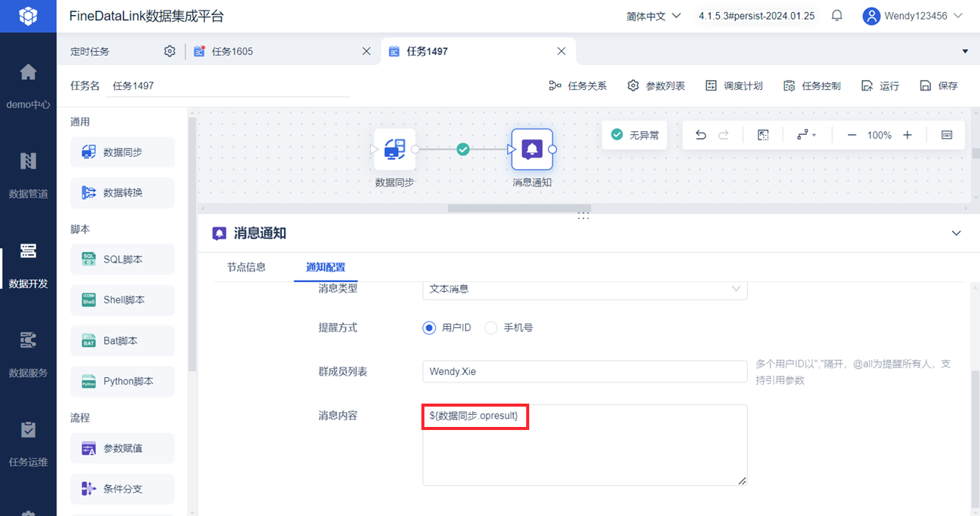Screen dimensions: 980x516
Task: Open the 消息类型 文本消息 dropdown
Action: [585, 289]
